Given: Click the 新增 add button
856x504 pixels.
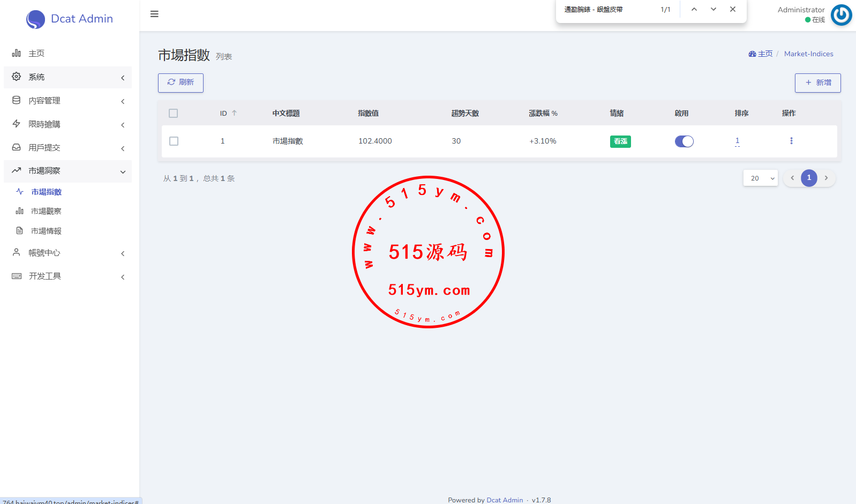Looking at the screenshot, I should (817, 82).
